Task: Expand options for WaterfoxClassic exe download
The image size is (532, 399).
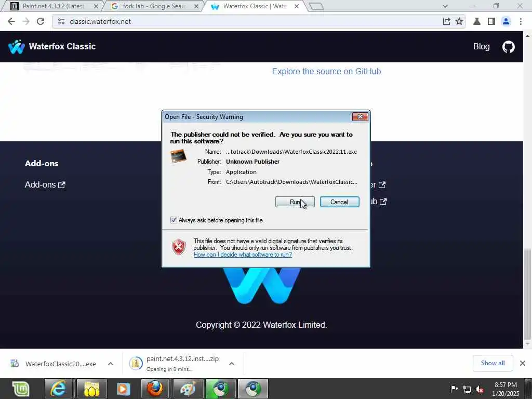Action: 111,364
